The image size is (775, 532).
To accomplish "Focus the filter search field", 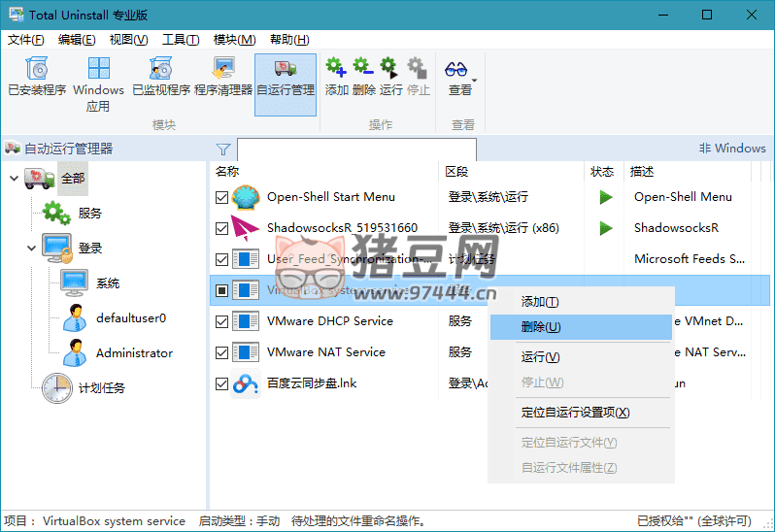I will pyautogui.click(x=356, y=150).
